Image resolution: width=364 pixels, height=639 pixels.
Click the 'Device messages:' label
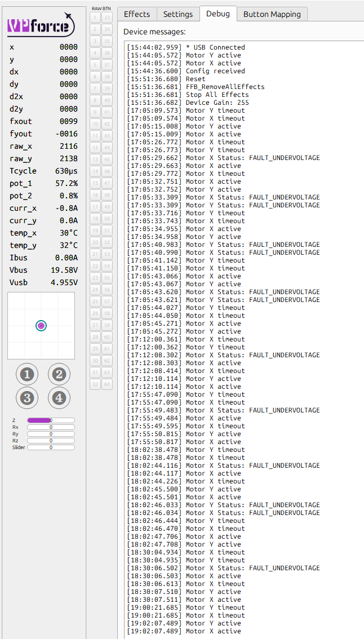154,32
